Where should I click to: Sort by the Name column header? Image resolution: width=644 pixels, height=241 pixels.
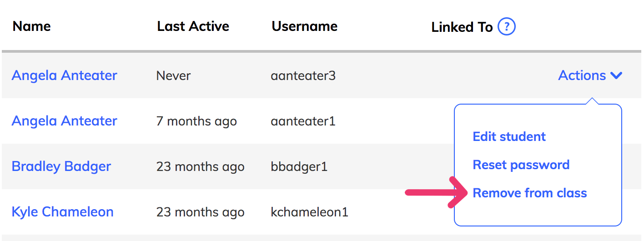[x=32, y=26]
